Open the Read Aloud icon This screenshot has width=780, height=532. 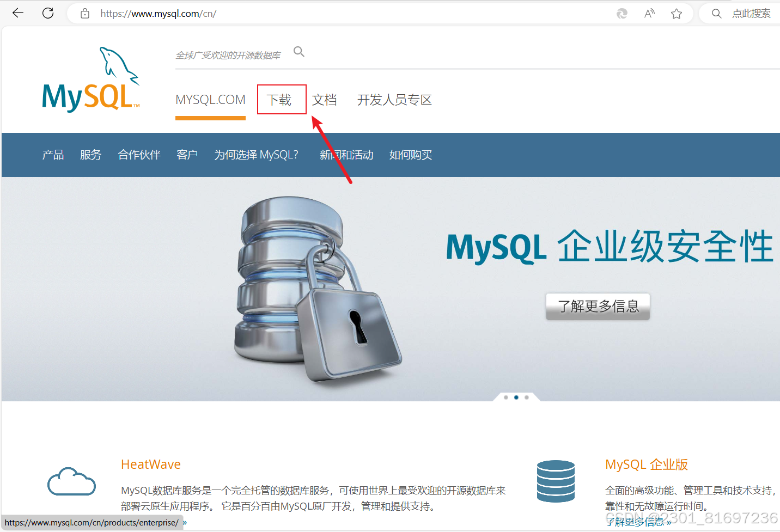pos(649,13)
